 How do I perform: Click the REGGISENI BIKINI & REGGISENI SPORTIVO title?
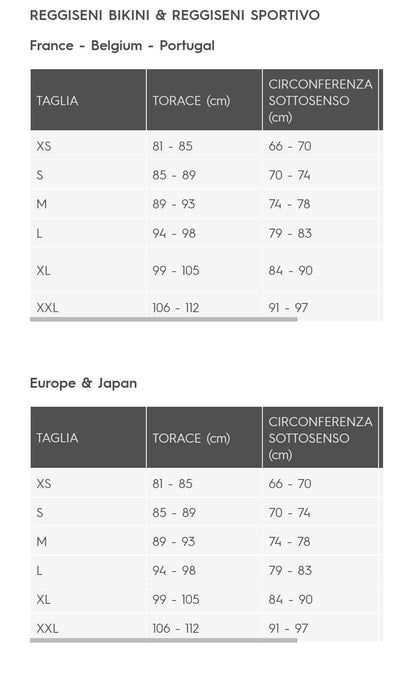175,15
